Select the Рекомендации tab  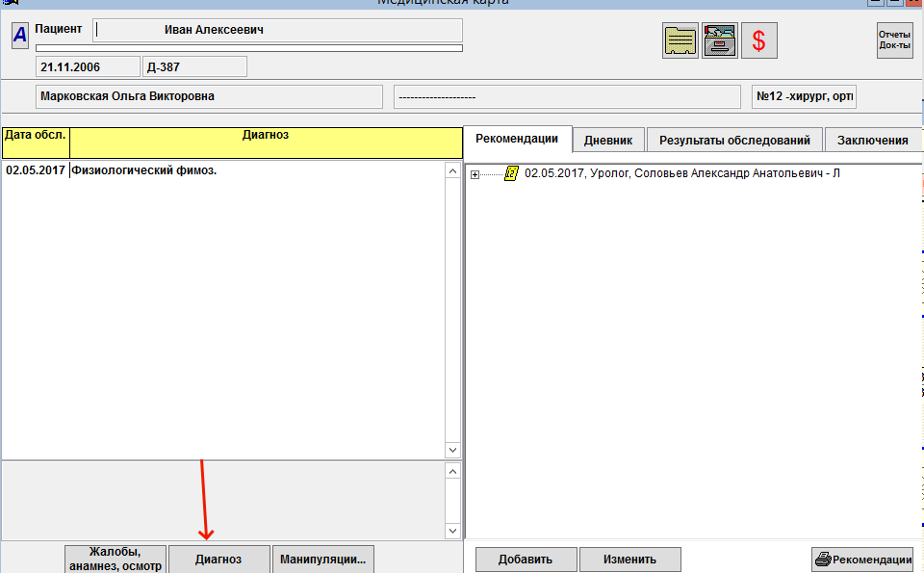(x=517, y=139)
